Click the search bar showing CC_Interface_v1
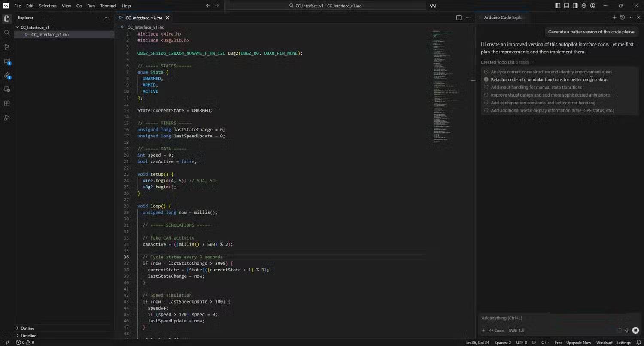 pyautogui.click(x=325, y=6)
